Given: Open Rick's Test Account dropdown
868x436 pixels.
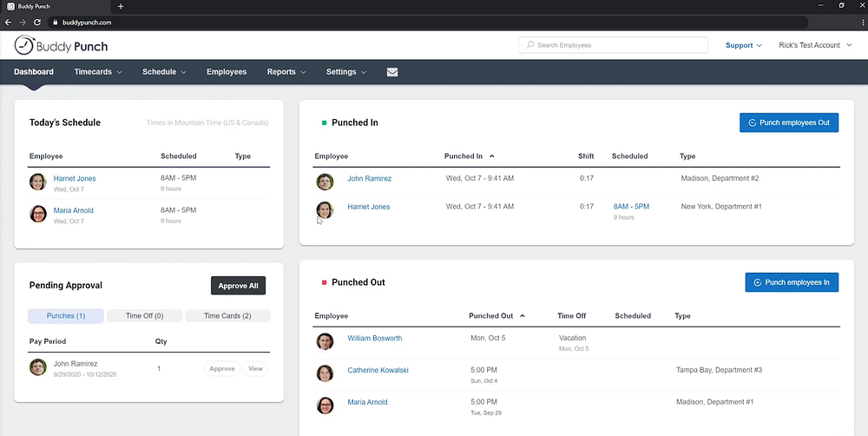Looking at the screenshot, I should point(815,45).
